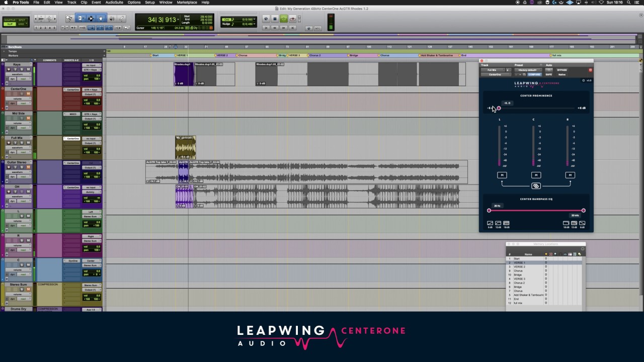Select left 18 dB filter slope icon
Viewport: 644px width, 362px height.
click(x=506, y=223)
